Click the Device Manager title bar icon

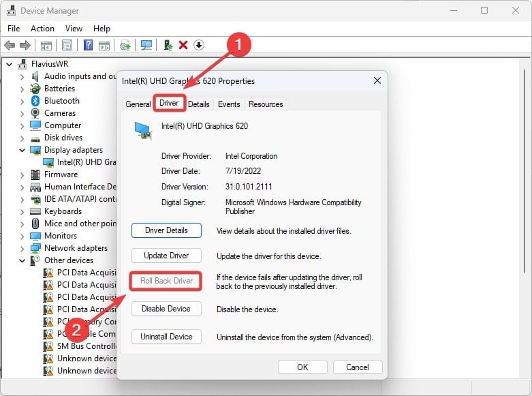click(11, 10)
